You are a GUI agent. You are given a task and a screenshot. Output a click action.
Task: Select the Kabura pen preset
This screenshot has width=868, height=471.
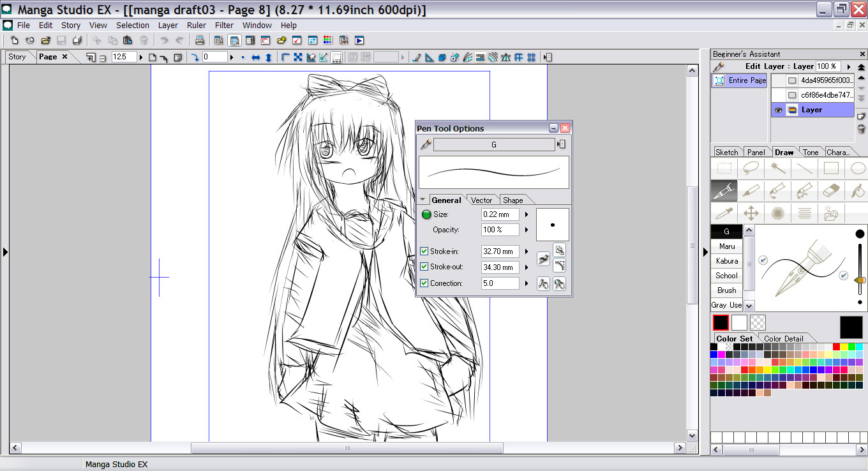pyautogui.click(x=727, y=261)
